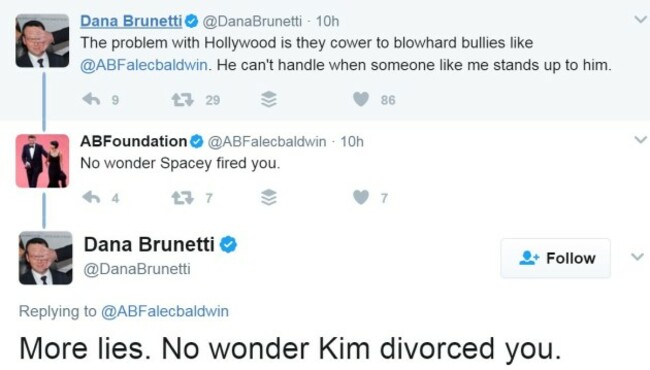650x370 pixels.
Task: View Dana Brunetti avatar in top tweet
Action: pyautogui.click(x=42, y=41)
